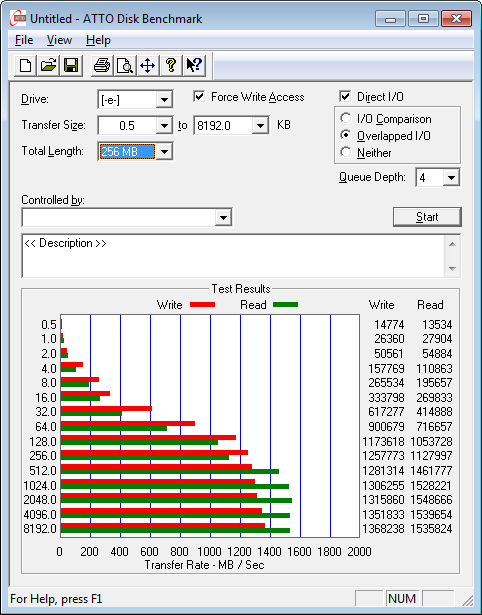
Task: Toggle the Force Write Access checkbox
Action: (x=199, y=96)
